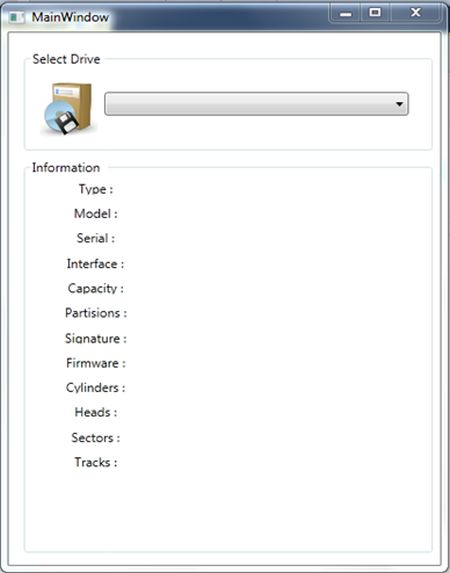
Task: Maximize the MainWindow window
Action: click(375, 13)
